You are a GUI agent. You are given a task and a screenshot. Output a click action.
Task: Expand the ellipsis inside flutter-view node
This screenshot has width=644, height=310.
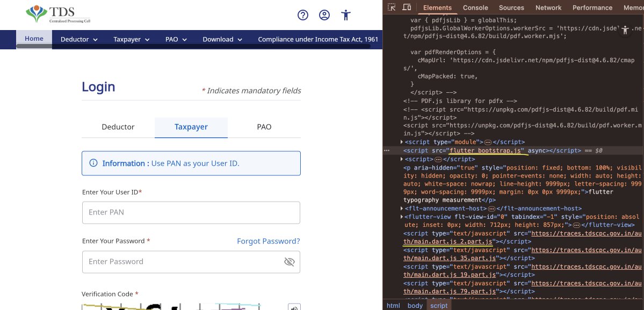(x=576, y=225)
